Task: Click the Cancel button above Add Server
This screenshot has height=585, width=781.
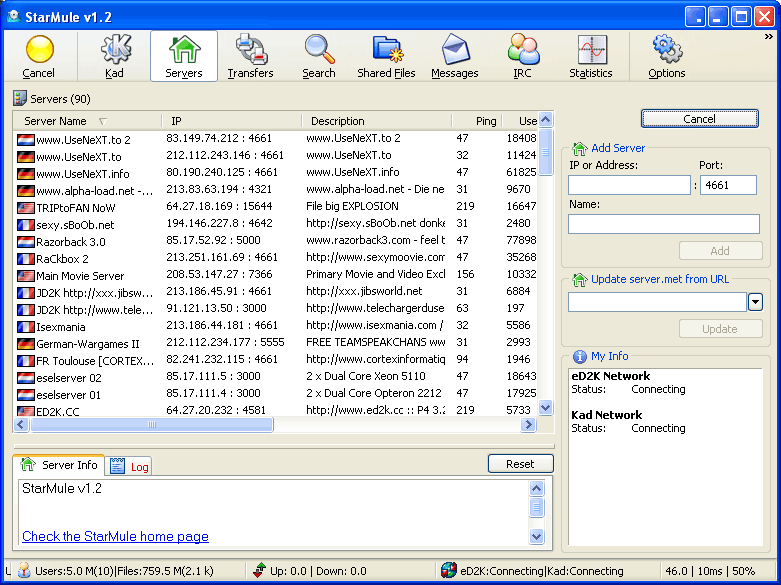Action: pyautogui.click(x=699, y=119)
